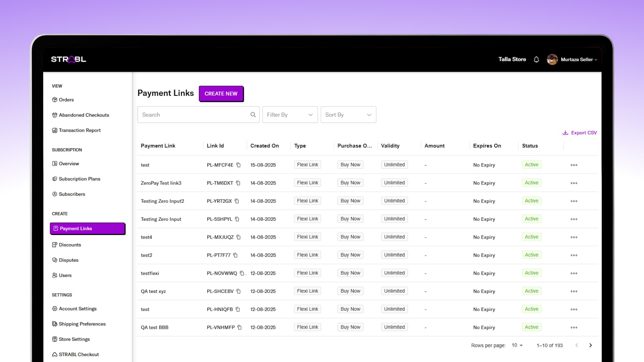The image size is (644, 362).
Task: Click the notification bell icon
Action: point(536,59)
